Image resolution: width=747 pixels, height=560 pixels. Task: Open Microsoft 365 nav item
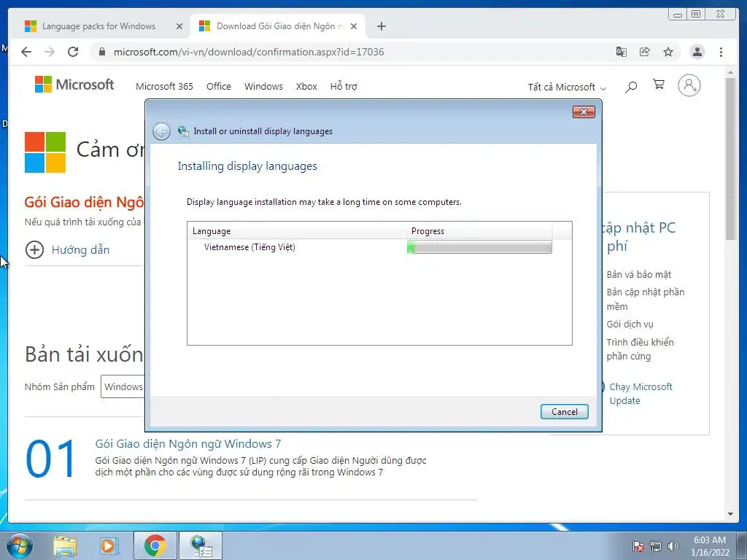[x=164, y=86]
